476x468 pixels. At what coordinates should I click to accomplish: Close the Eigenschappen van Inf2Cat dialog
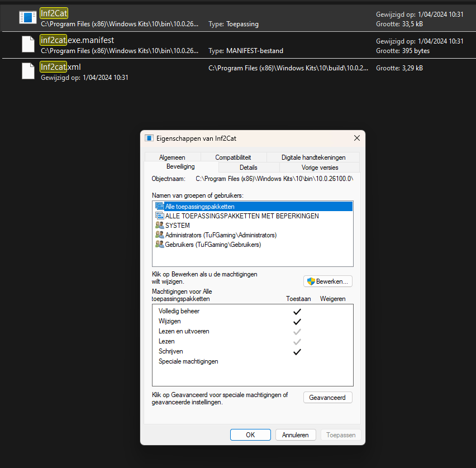[x=357, y=138]
